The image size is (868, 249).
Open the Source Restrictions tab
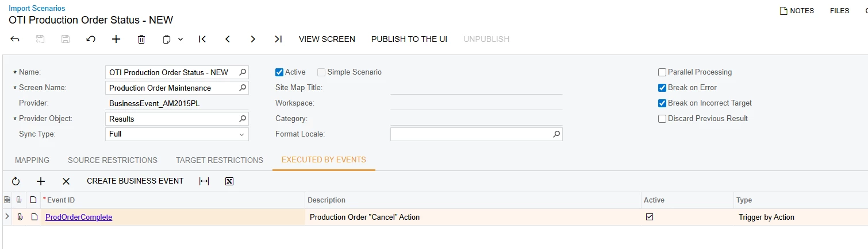coord(113,160)
